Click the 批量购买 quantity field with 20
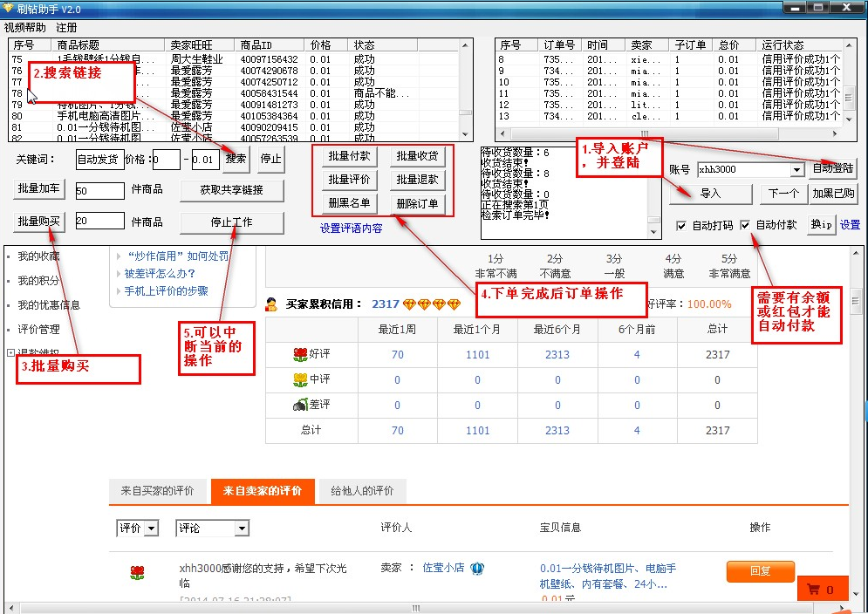This screenshot has width=868, height=614. coord(100,221)
